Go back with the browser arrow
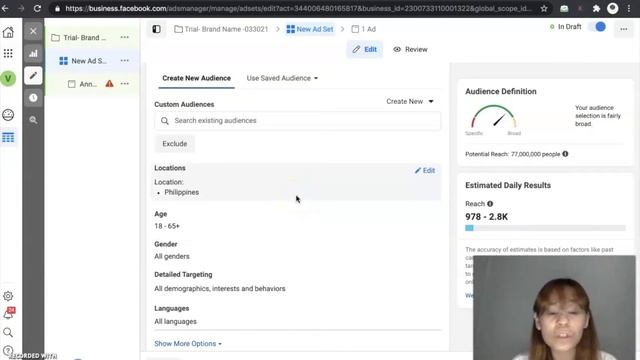The image size is (640, 360). [x=5, y=8]
